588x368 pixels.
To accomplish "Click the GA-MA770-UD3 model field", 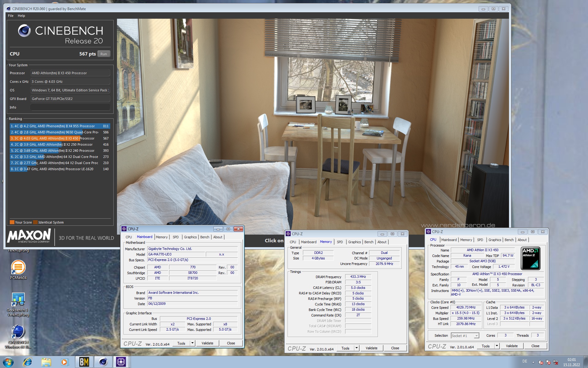I will 176,254.
